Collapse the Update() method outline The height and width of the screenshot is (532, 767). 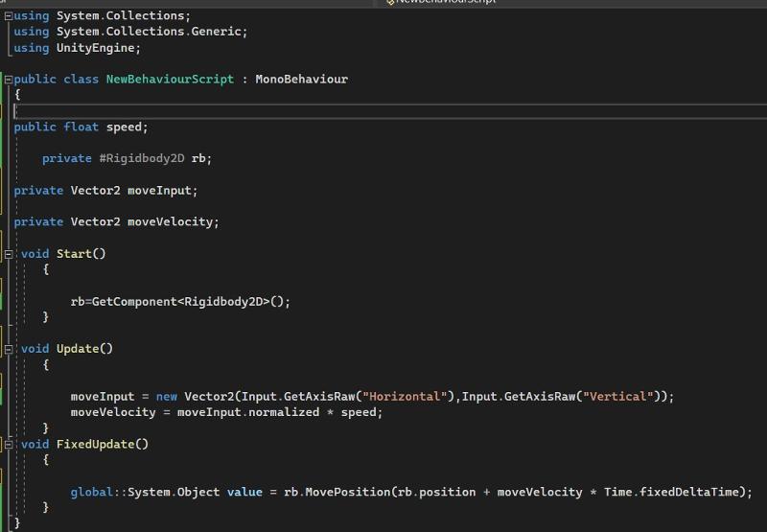11,349
